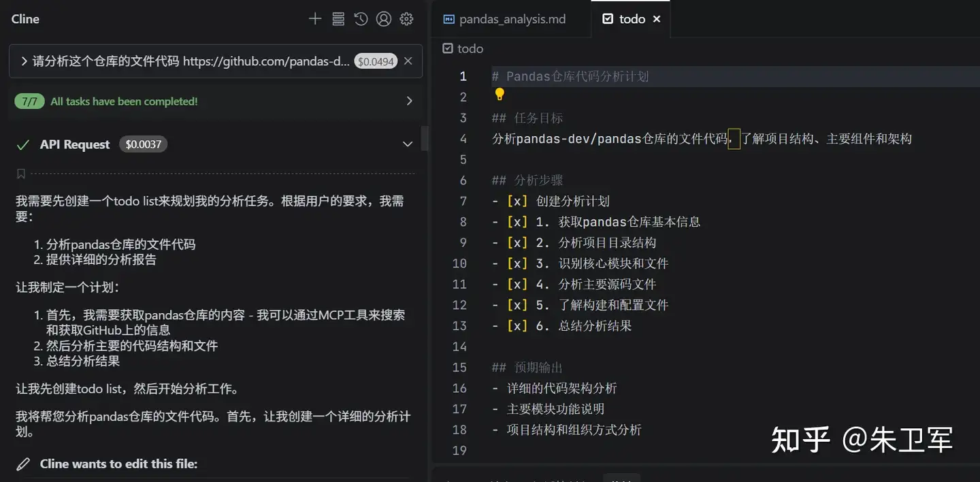The width and height of the screenshot is (980, 482).
Task: Toggle checkbox for 6. 总结分析结果
Action: (x=517, y=325)
